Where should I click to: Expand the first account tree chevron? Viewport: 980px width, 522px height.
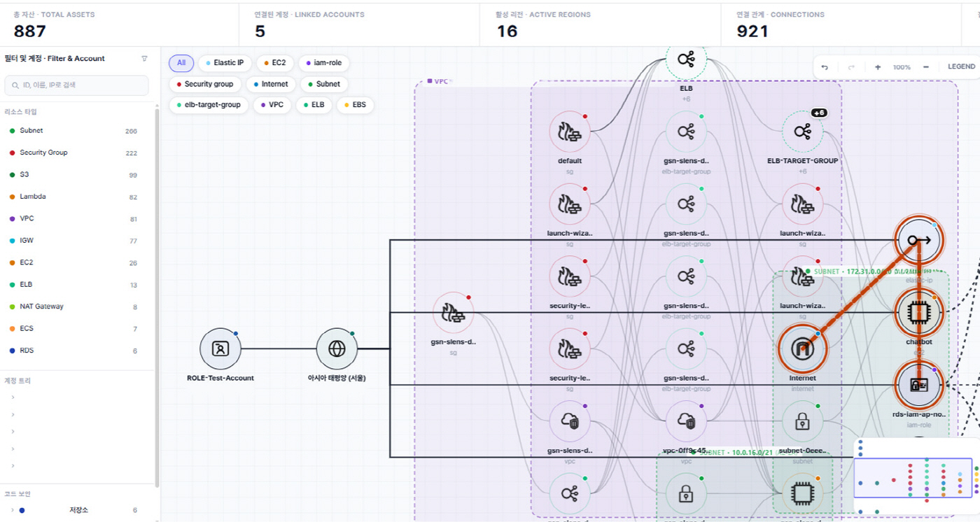(x=13, y=397)
